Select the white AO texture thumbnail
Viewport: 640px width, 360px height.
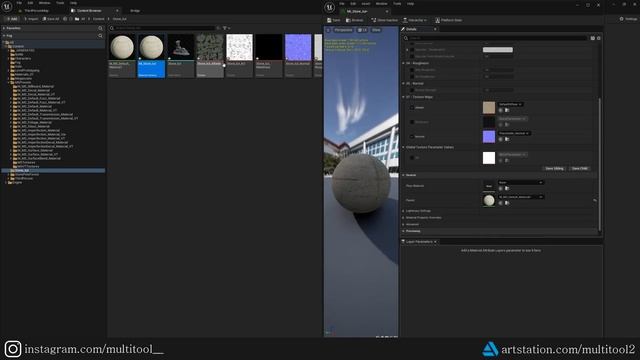240,47
